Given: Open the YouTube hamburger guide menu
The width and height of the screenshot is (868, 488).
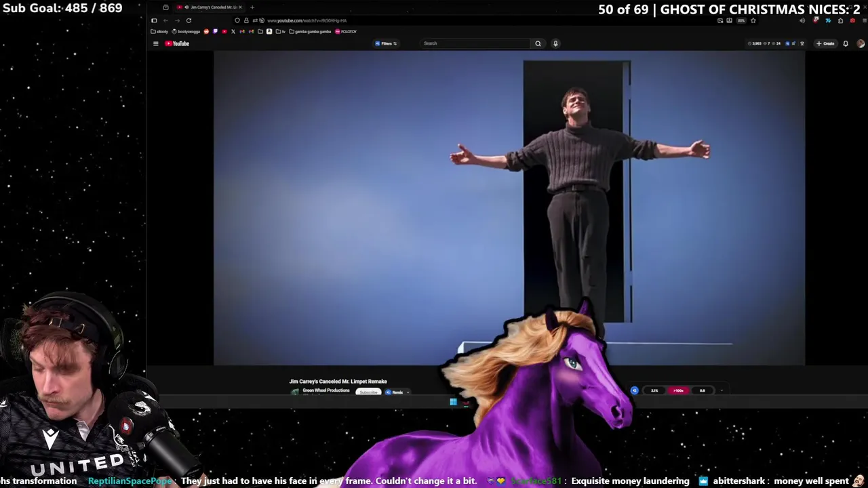Looking at the screenshot, I should (x=155, y=43).
